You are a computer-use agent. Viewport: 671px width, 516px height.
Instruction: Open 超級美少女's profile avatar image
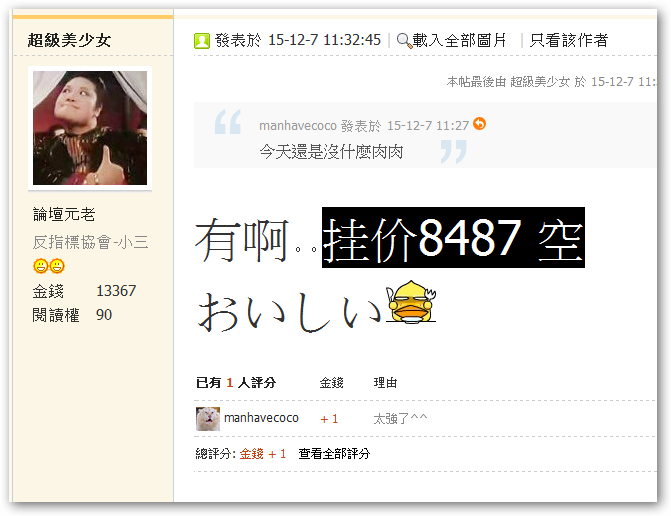[x=90, y=128]
